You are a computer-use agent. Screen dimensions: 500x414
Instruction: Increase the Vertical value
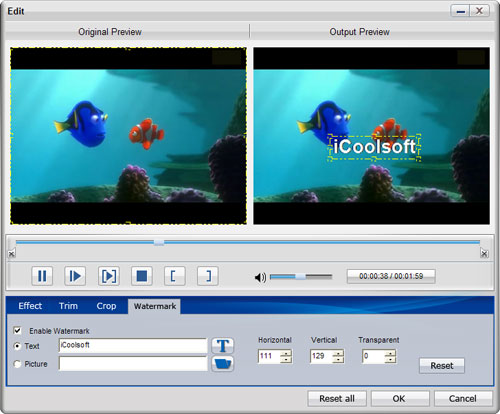tap(338, 353)
